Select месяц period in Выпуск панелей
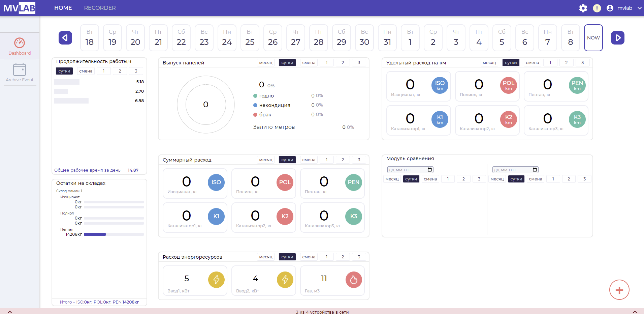 pos(265,63)
